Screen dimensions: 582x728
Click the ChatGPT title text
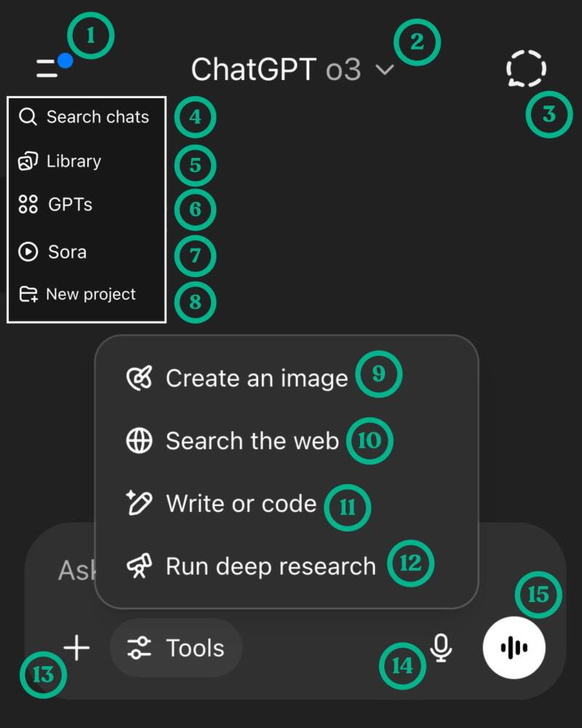pos(252,70)
